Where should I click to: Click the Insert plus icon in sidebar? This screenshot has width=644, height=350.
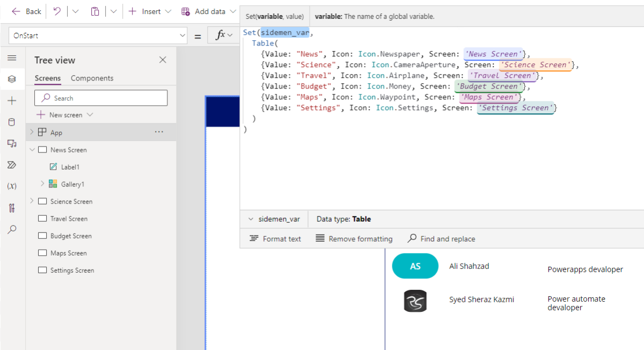click(x=12, y=100)
